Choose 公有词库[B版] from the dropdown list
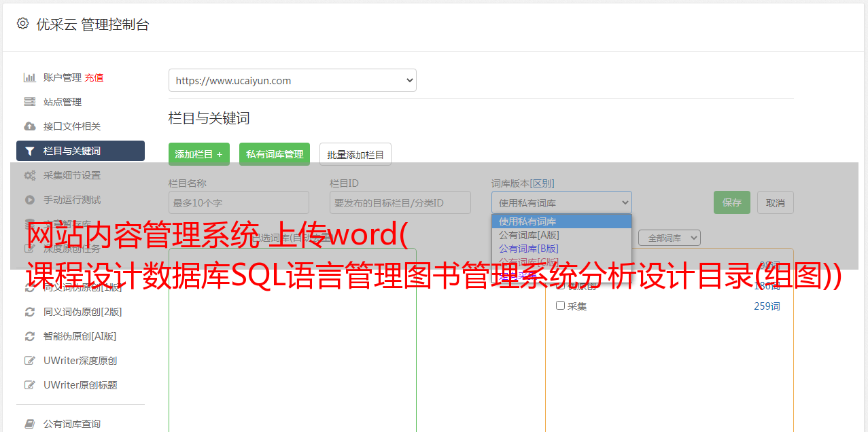 pos(561,249)
